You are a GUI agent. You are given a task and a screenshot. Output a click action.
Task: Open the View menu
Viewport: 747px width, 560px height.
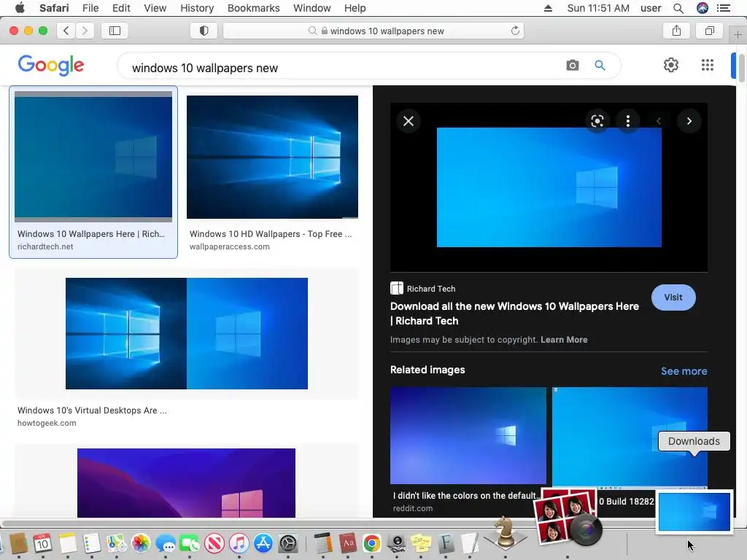coord(155,8)
